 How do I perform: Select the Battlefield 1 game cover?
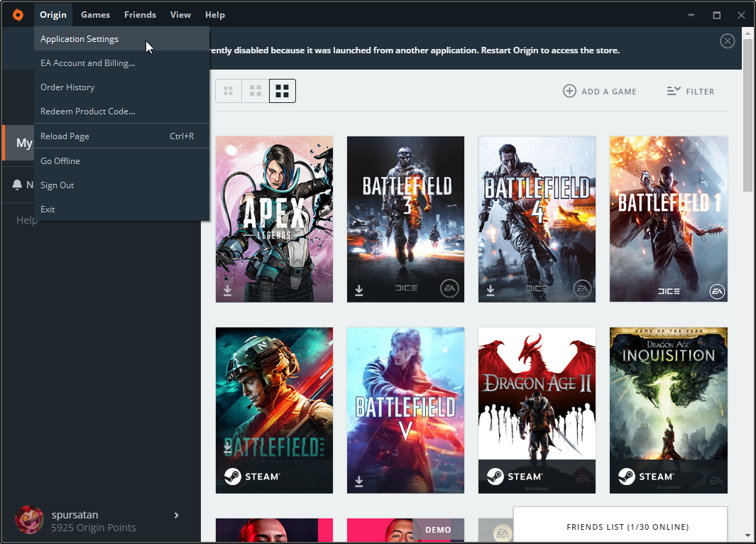click(668, 219)
